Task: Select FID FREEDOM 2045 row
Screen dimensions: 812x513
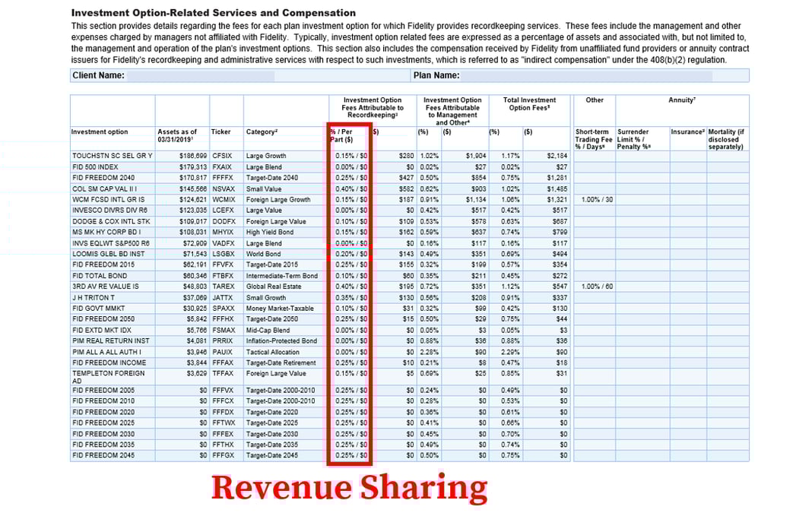Action: coord(103,455)
